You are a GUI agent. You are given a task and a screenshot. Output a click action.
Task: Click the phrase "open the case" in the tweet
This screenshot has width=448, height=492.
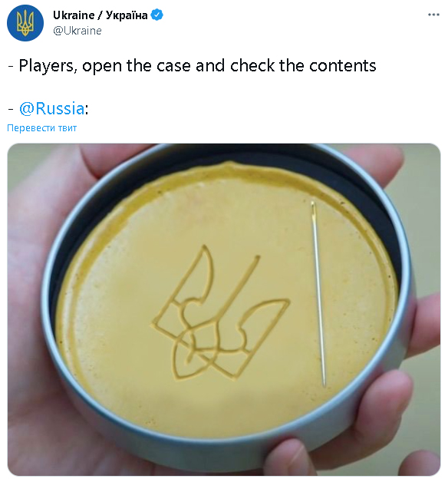tap(137, 66)
